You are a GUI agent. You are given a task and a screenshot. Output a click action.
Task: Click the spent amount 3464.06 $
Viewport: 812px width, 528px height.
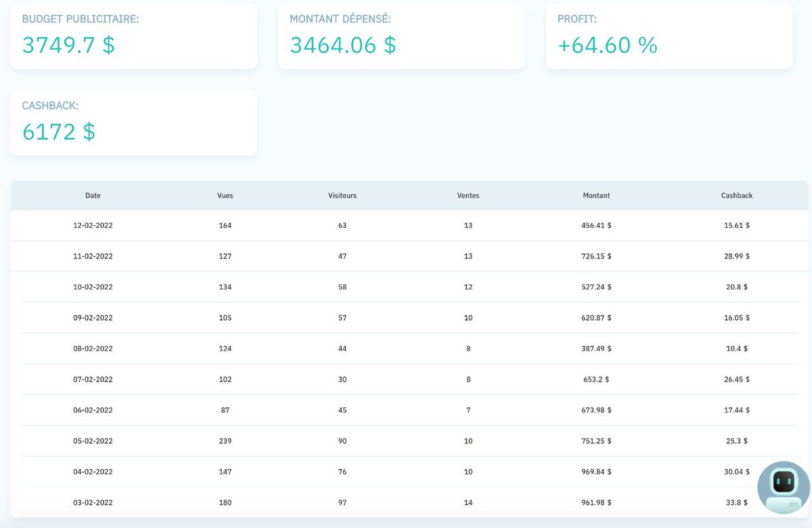(343, 45)
